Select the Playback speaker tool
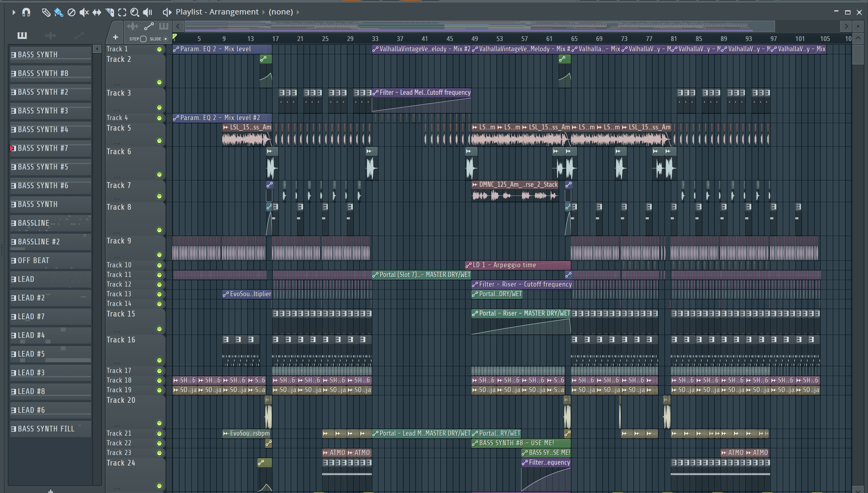Viewport: 868px width, 493px height. click(x=147, y=13)
